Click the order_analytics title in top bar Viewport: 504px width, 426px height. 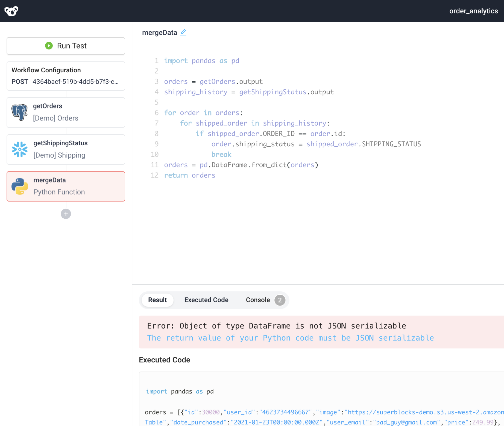[x=473, y=11]
